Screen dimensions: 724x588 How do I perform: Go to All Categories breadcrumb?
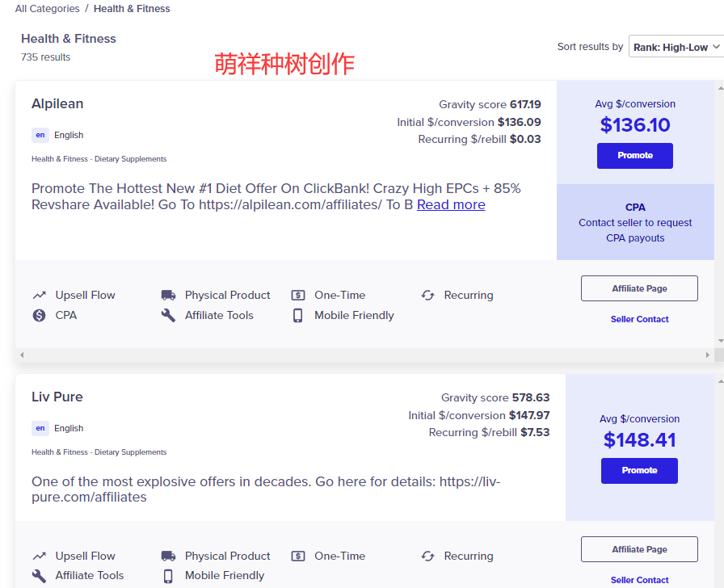click(x=47, y=8)
